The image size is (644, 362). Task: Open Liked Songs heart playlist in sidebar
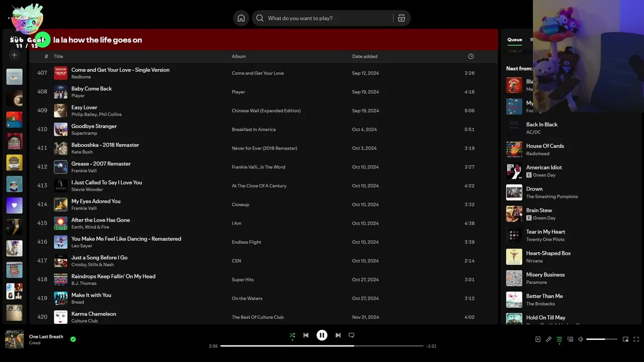click(x=14, y=205)
